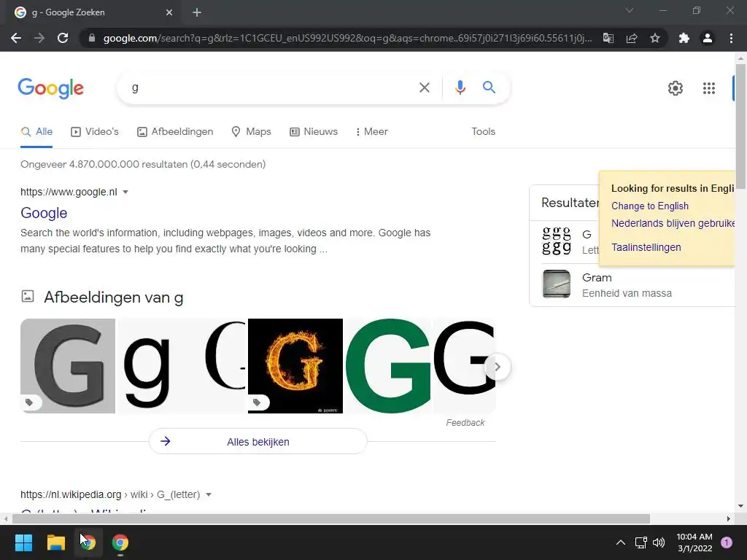The width and height of the screenshot is (747, 560).
Task: Open the Google result title link
Action: (44, 213)
